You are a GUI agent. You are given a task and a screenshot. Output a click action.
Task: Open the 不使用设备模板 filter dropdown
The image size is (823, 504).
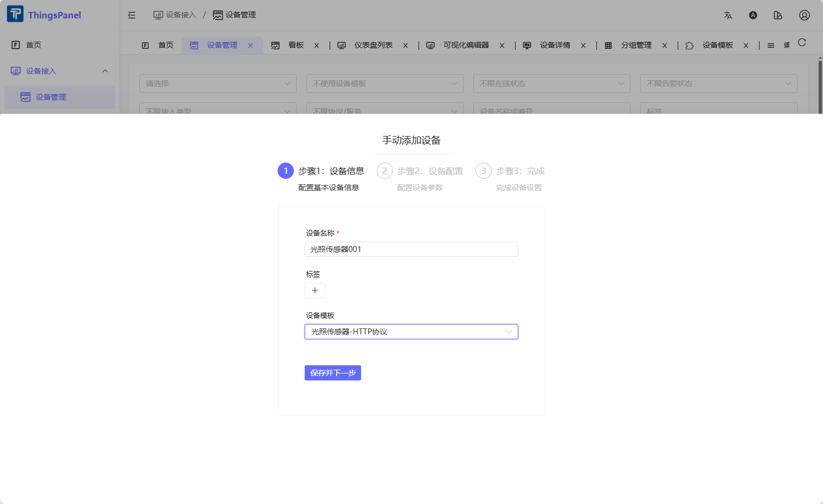(385, 83)
